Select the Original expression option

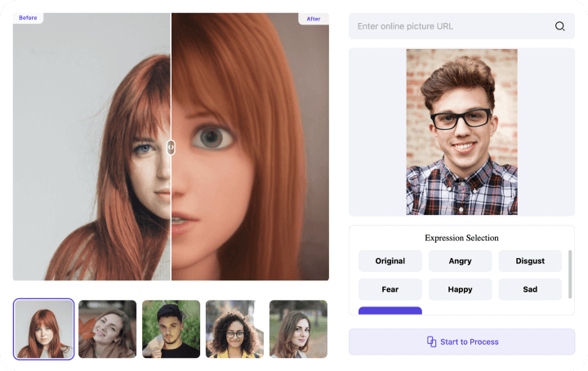pyautogui.click(x=390, y=261)
